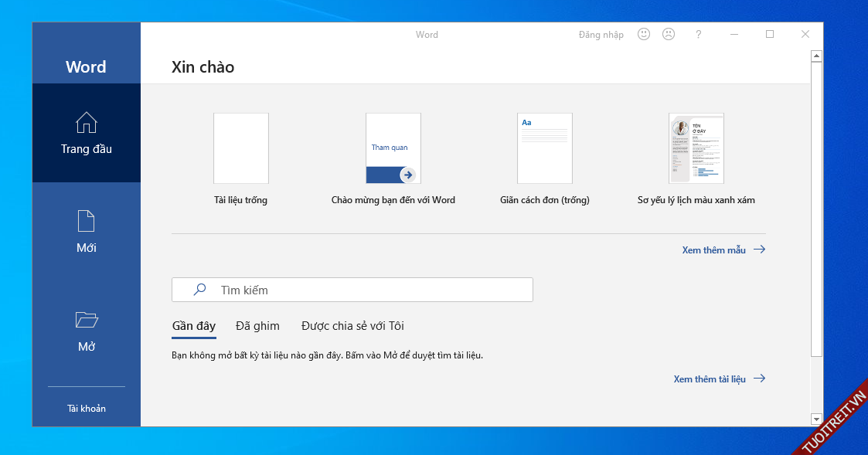
Task: Choose Giãn cách đơn (trống) template
Action: tap(544, 148)
